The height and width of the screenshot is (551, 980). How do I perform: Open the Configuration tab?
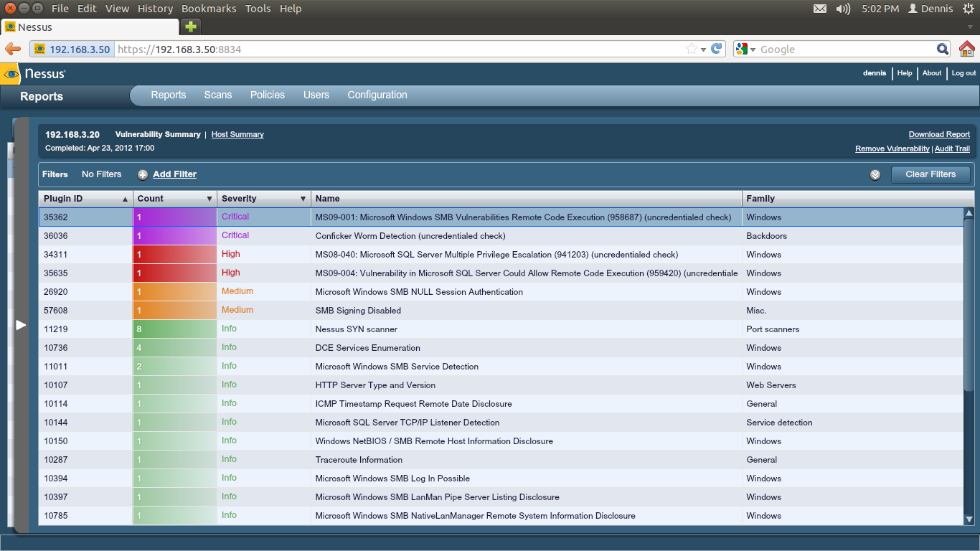(377, 95)
